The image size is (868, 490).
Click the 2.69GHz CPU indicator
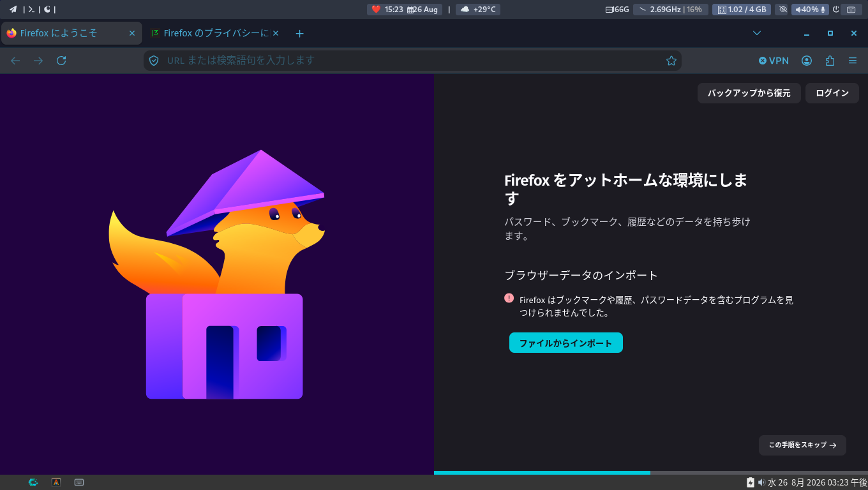click(670, 10)
